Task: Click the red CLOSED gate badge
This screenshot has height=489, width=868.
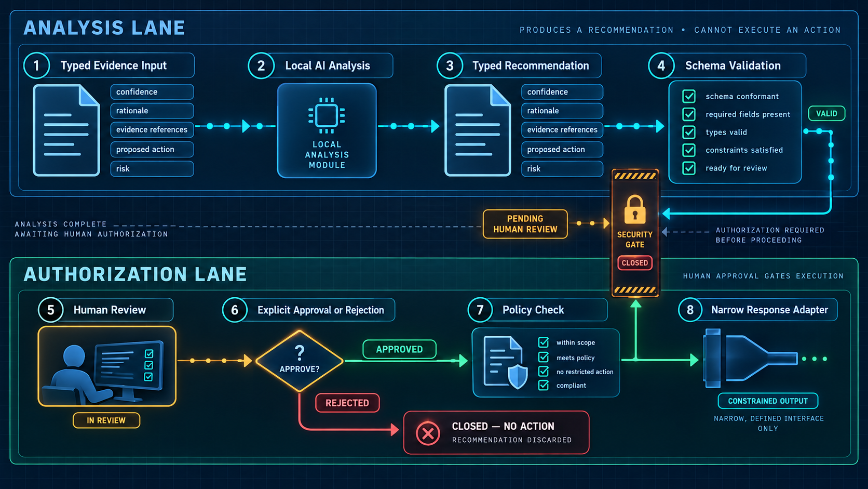Action: tap(634, 263)
